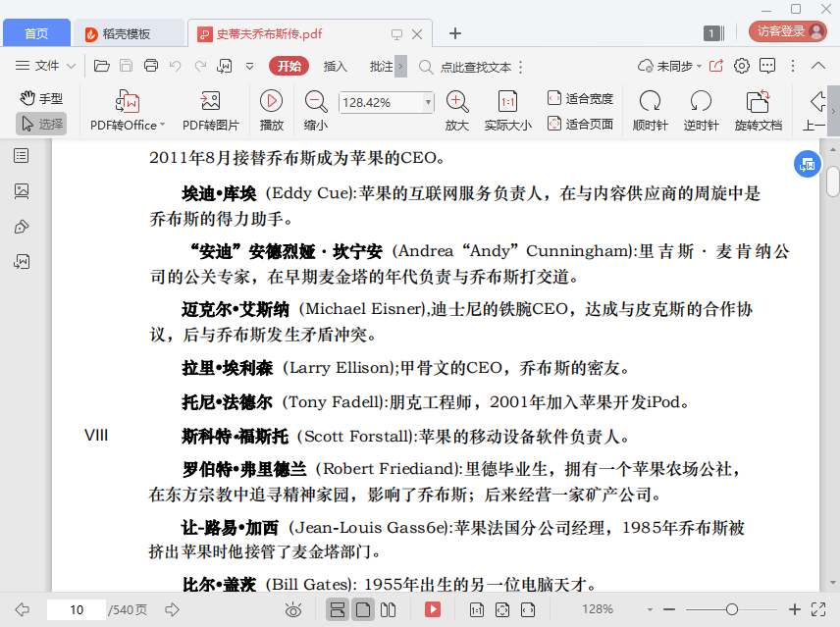Open the stamp tool in left sidebar
Image resolution: width=840 pixels, height=627 pixels.
(x=22, y=227)
